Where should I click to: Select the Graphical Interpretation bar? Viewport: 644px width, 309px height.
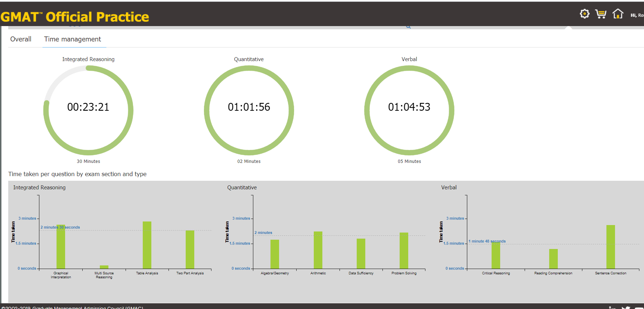pos(61,247)
